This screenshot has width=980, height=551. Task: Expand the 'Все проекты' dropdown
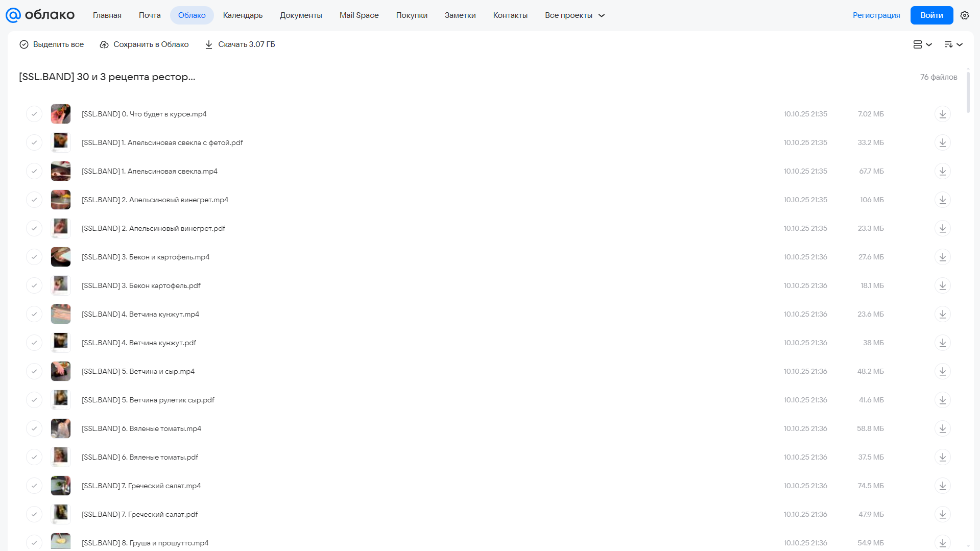point(575,15)
